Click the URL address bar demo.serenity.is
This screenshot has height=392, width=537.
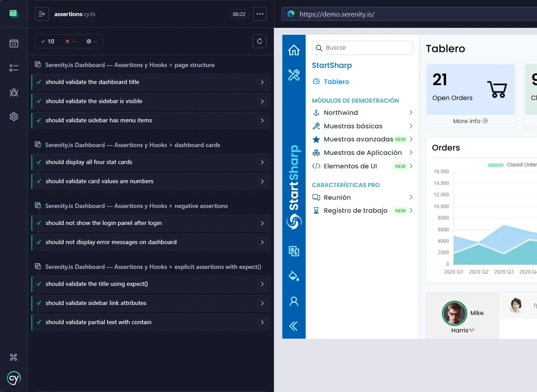(x=409, y=14)
